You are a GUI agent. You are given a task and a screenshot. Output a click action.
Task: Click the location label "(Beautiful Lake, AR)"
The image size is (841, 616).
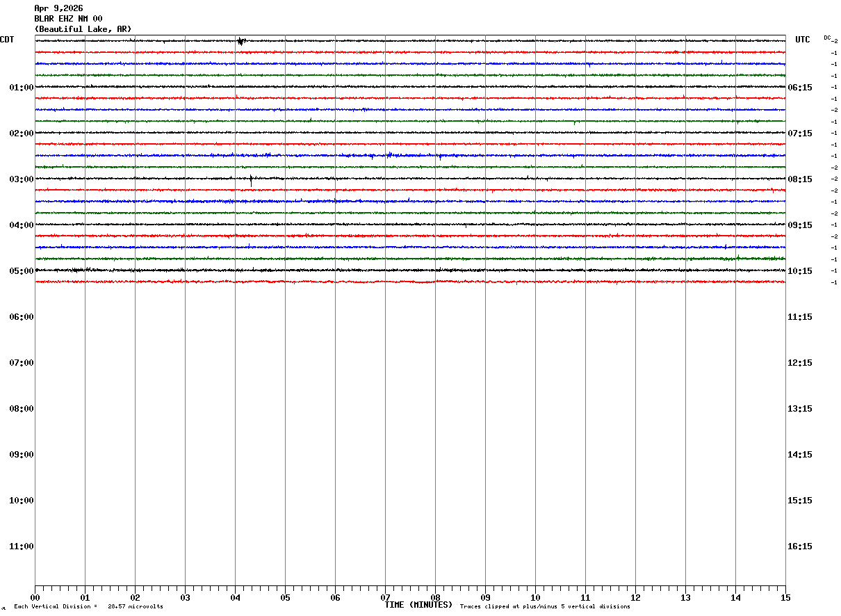click(83, 29)
